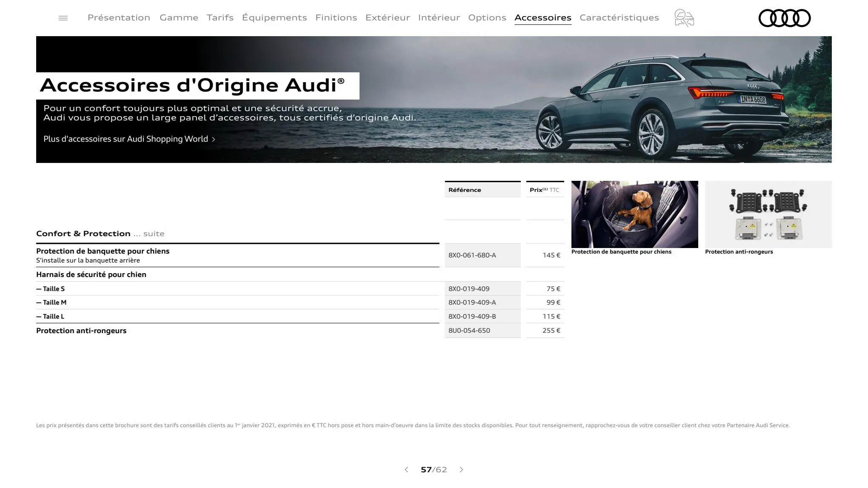
Task: Click the Référence column header
Action: (x=483, y=190)
